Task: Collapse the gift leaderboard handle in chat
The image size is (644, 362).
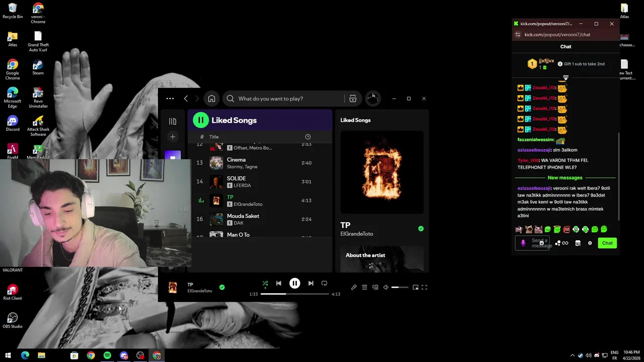Action: pos(566,78)
